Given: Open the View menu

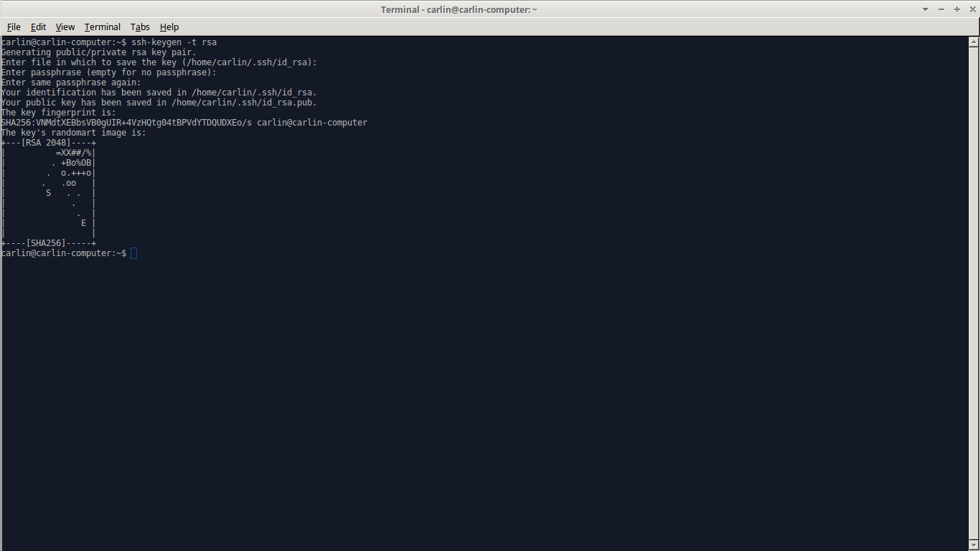Looking at the screenshot, I should (65, 27).
